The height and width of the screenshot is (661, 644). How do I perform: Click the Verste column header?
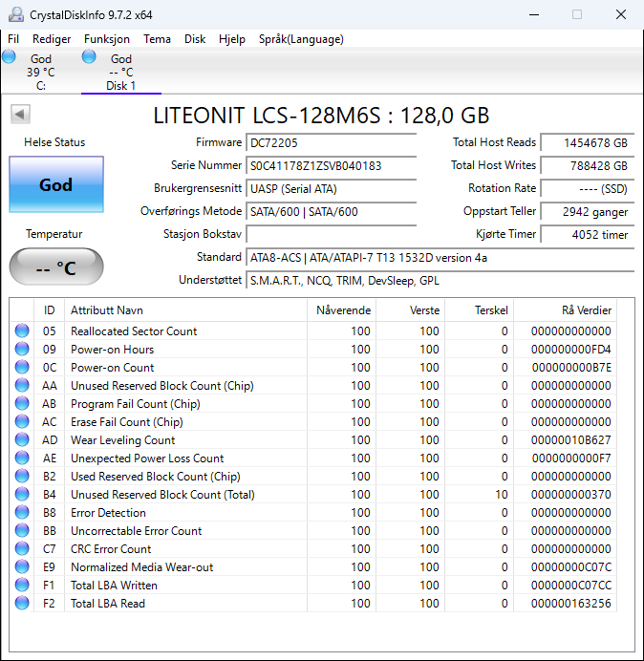(x=410, y=310)
